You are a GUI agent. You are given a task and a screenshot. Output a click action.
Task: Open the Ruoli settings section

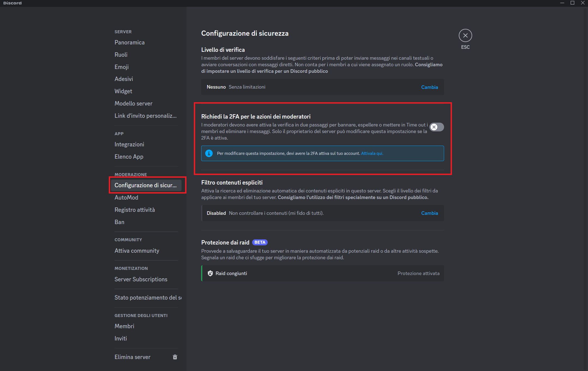tap(121, 55)
